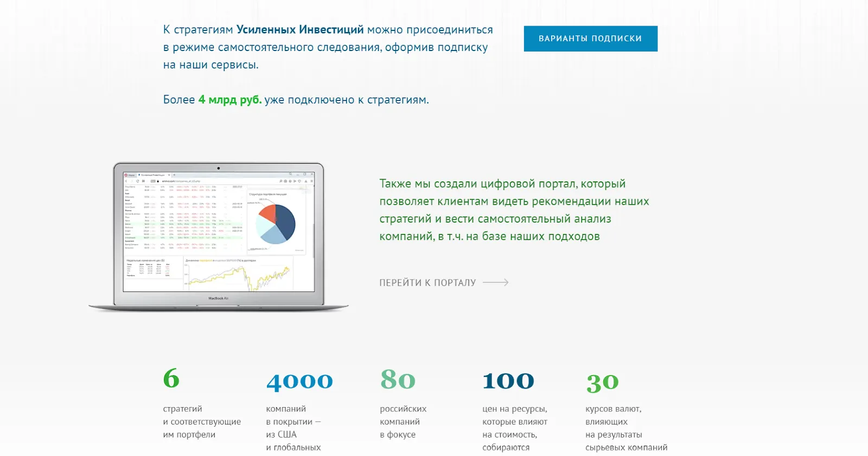868x456 pixels.
Task: Click the text цен на ресурсы
Action: [515, 409]
